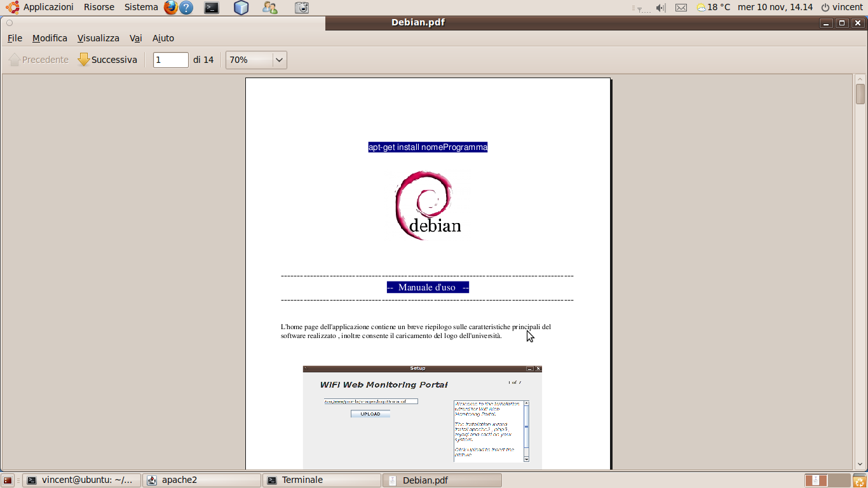Click the vertical scrollbar thumb
The width and height of the screenshot is (868, 488).
coord(860,94)
